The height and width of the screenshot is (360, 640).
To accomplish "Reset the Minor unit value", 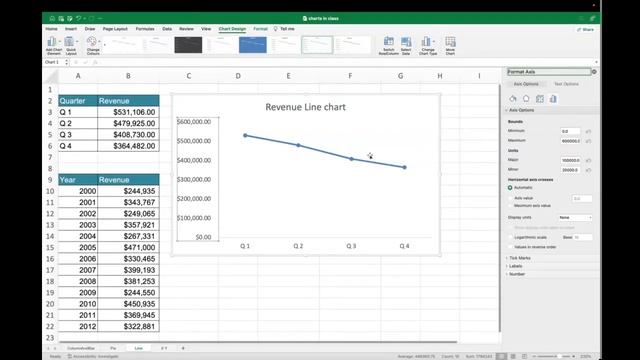I will (588, 170).
